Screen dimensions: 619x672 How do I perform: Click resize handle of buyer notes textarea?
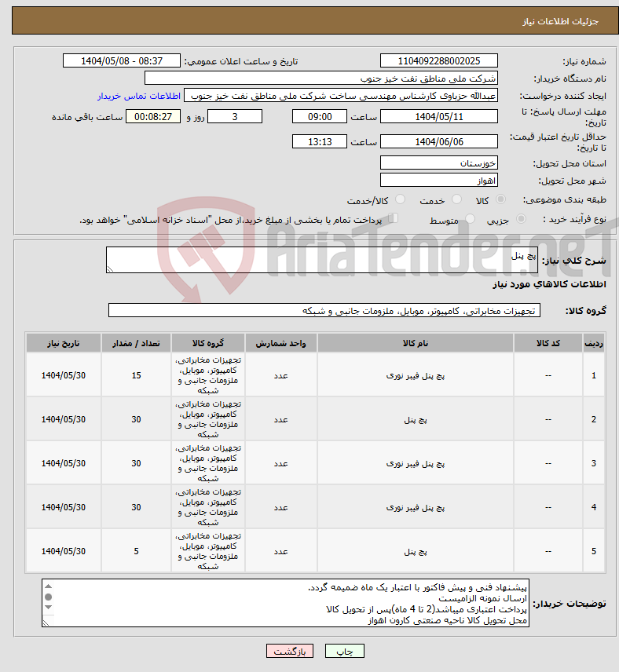pos(46,623)
